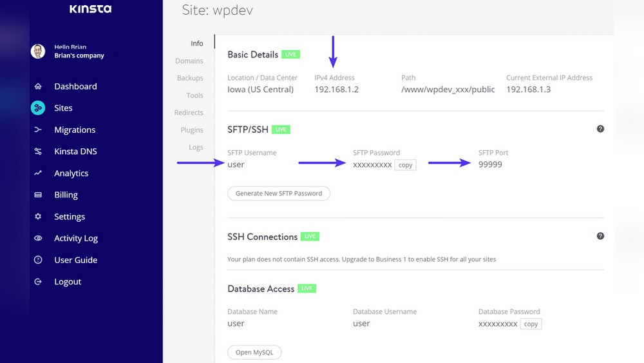644x363 pixels.
Task: Click the Open MySQL button
Action: [x=254, y=352]
